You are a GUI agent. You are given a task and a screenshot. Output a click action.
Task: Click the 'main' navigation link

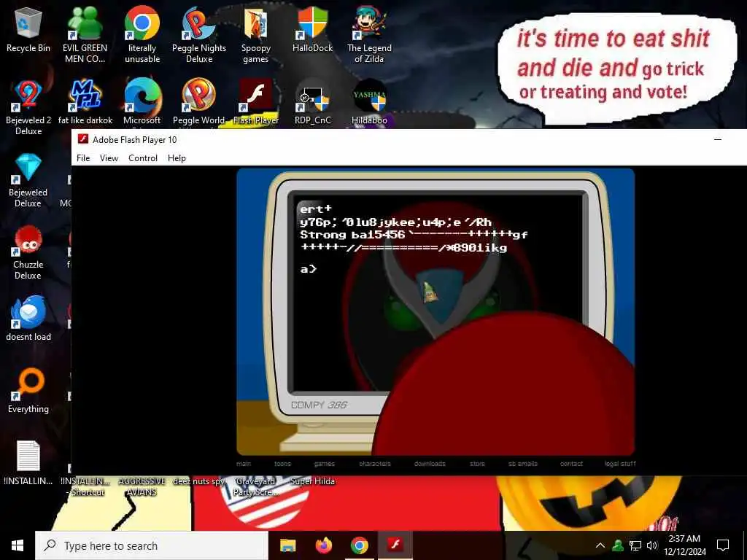pyautogui.click(x=244, y=463)
